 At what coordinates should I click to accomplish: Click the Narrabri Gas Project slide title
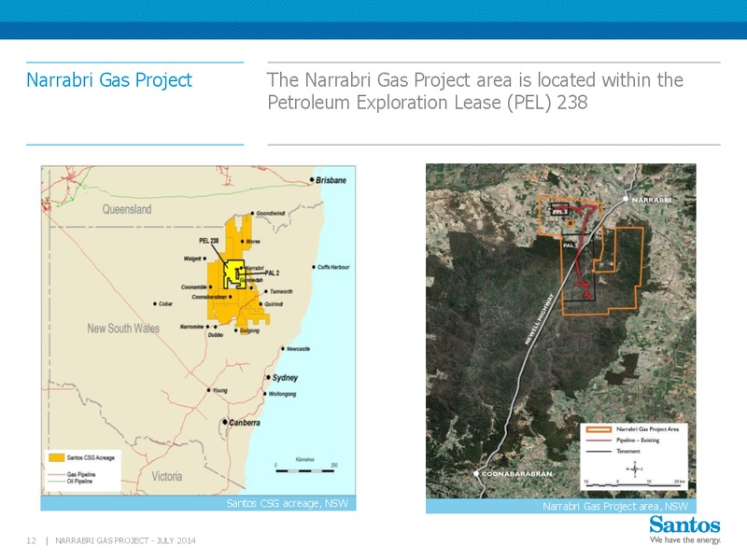pos(109,80)
